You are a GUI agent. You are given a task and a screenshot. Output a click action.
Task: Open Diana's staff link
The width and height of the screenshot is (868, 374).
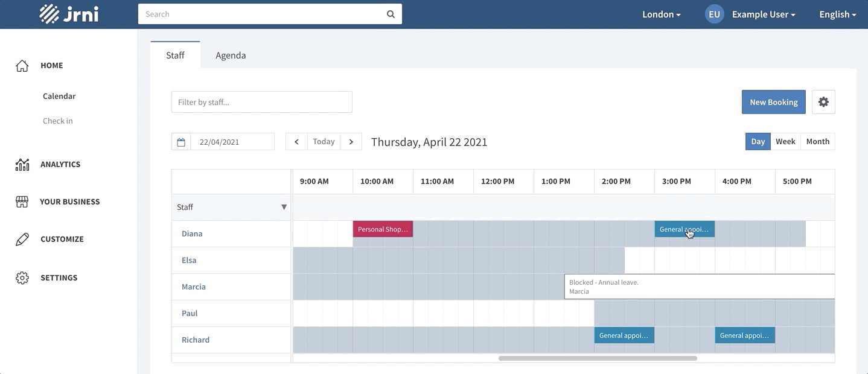point(192,233)
